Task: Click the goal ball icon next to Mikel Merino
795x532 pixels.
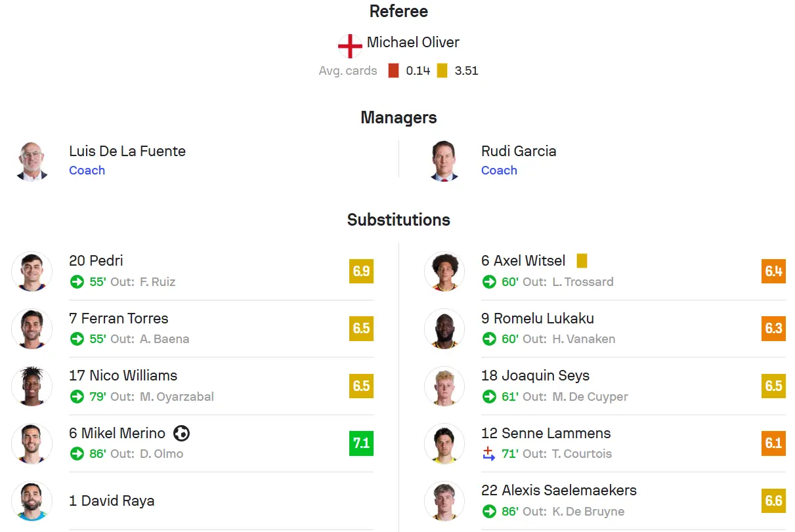Action: pyautogui.click(x=182, y=433)
